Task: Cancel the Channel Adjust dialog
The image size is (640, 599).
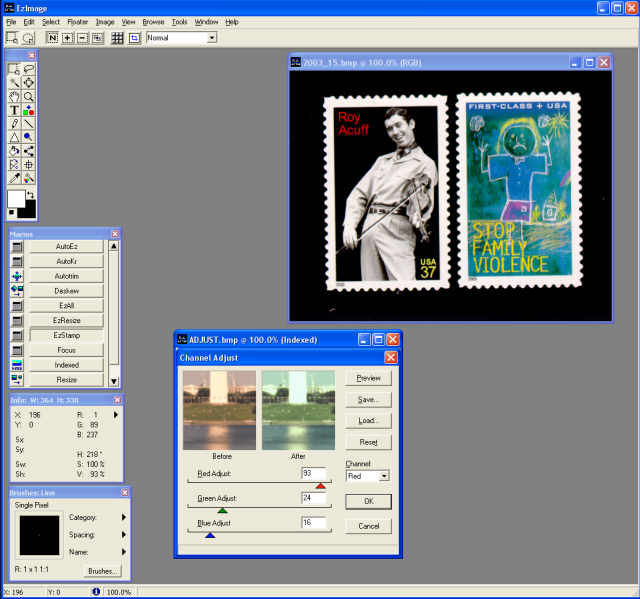Action: pyautogui.click(x=368, y=526)
